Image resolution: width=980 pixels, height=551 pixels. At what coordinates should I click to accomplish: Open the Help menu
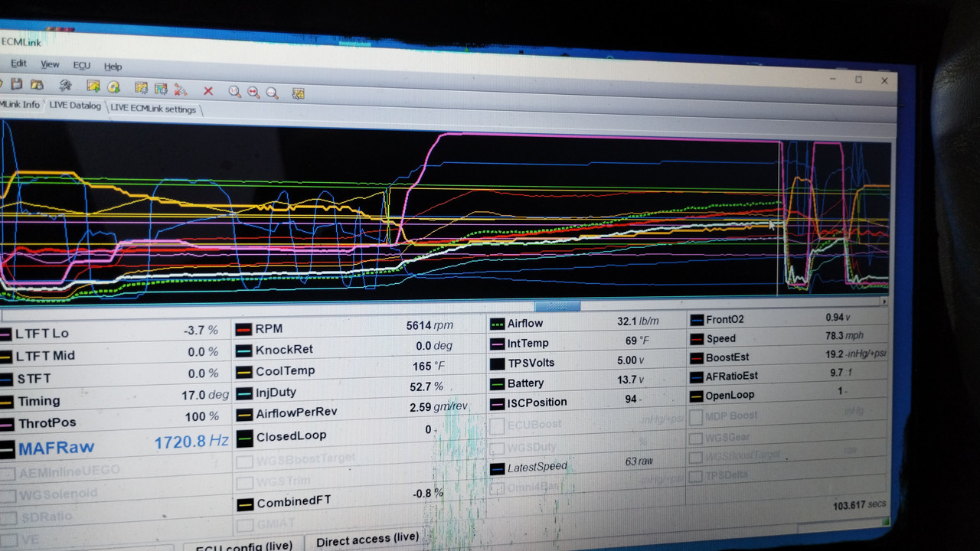(x=113, y=67)
